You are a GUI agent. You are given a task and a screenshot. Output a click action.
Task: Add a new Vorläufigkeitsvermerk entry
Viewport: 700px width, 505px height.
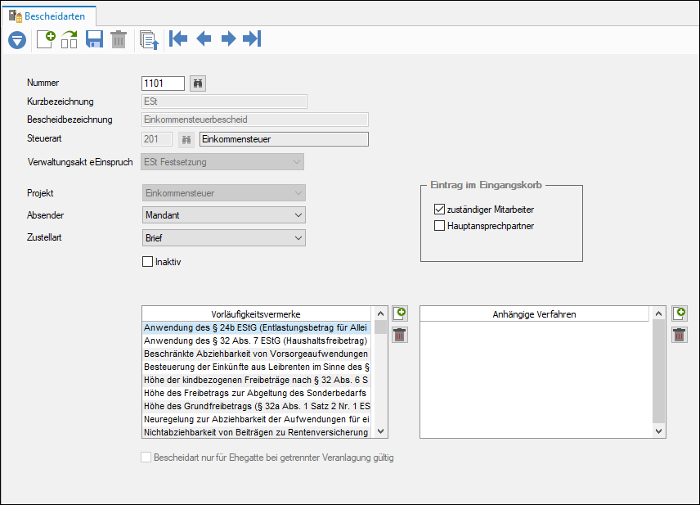(x=400, y=313)
